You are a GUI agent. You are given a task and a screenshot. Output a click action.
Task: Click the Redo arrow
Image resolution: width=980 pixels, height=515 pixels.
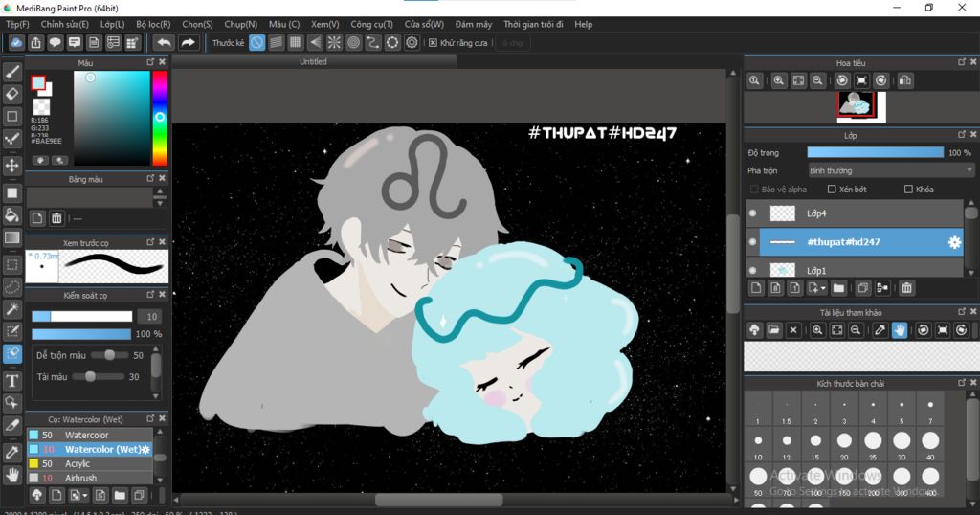pyautogui.click(x=188, y=42)
